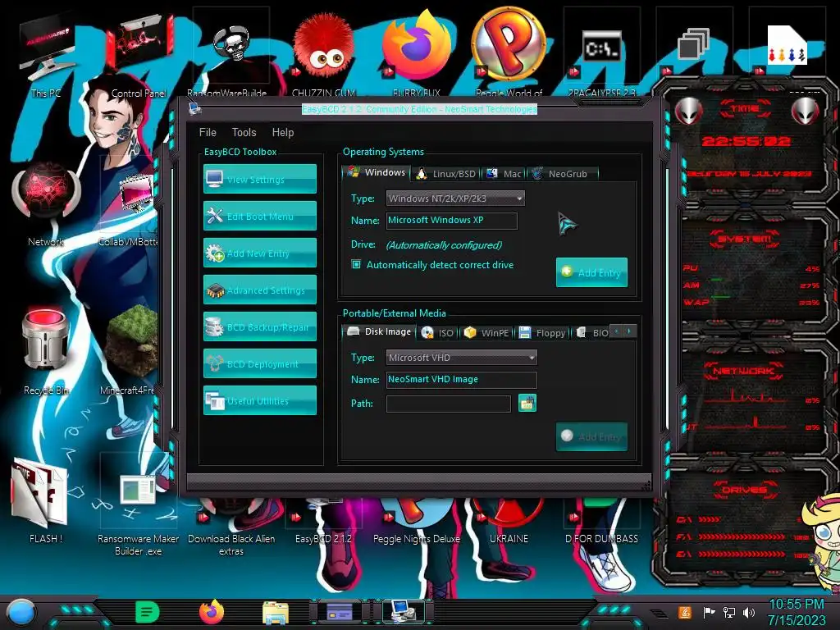The height and width of the screenshot is (630, 840).
Task: Select Add New Entry in the toolbox
Action: pos(260,253)
